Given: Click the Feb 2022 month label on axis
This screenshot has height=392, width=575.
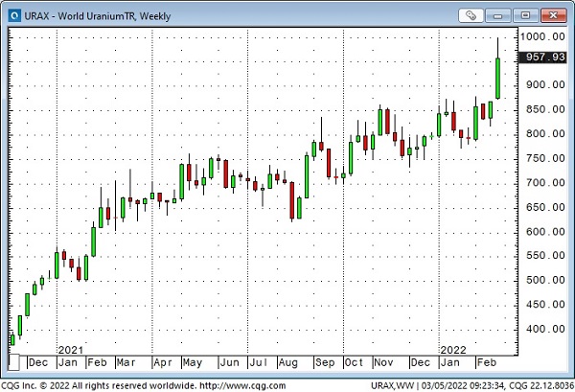Looking at the screenshot, I should [486, 362].
